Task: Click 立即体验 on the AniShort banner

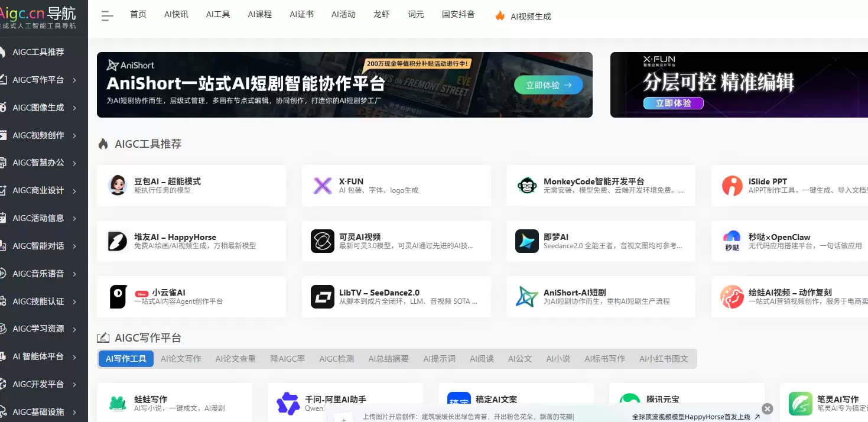Action: point(548,85)
